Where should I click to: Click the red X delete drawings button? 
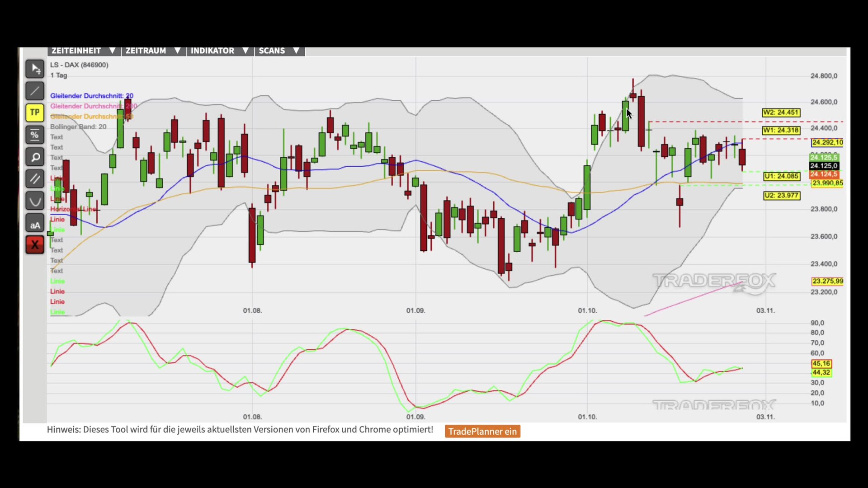coord(35,245)
